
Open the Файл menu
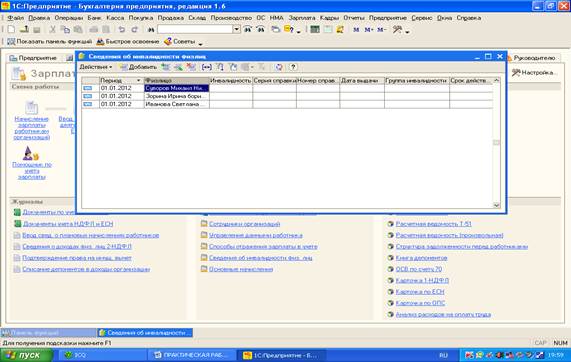pos(15,18)
